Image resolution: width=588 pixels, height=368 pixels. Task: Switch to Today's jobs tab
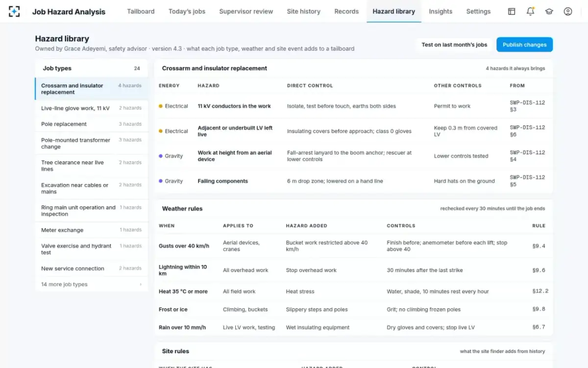pyautogui.click(x=187, y=11)
